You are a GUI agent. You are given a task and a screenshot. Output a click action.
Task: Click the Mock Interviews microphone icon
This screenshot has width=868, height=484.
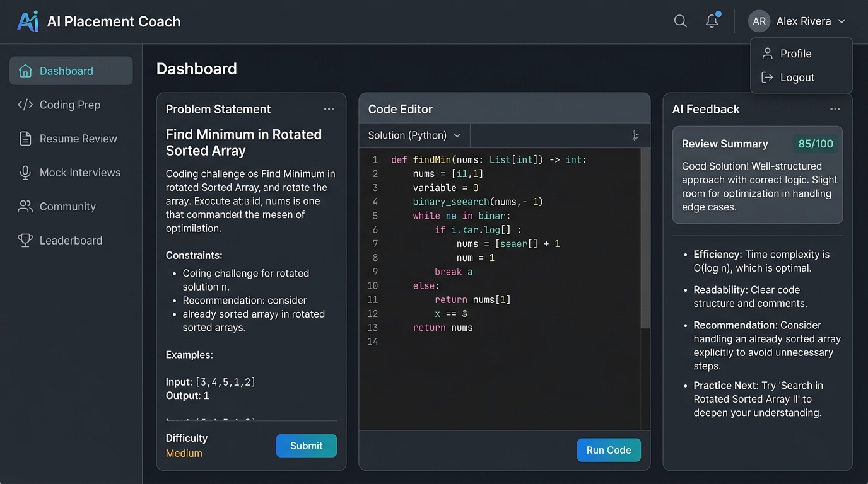click(x=25, y=173)
